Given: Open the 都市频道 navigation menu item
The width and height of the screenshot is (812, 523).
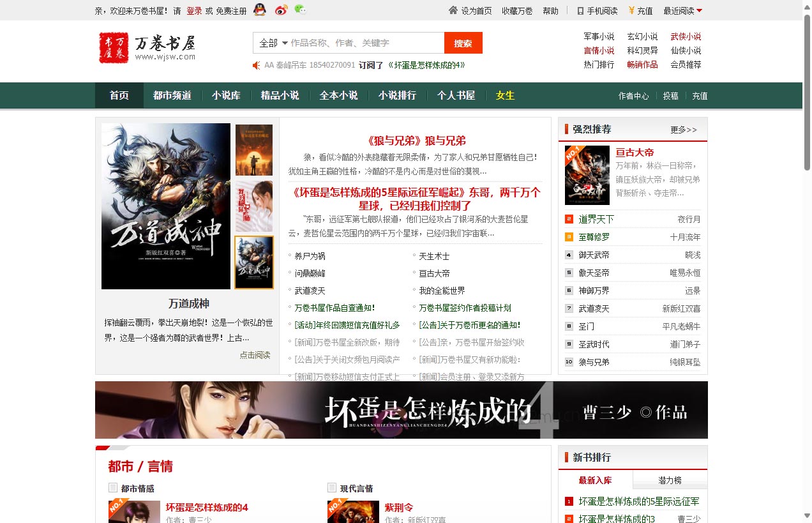Looking at the screenshot, I should point(172,95).
